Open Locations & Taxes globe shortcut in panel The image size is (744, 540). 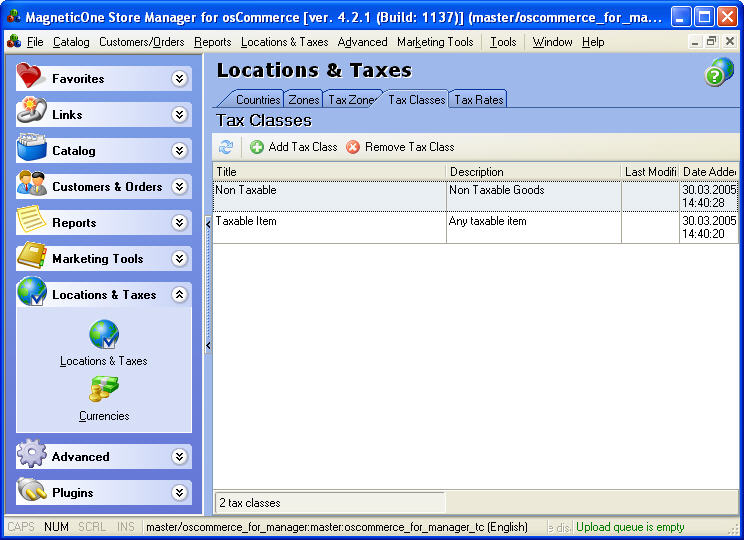104,335
